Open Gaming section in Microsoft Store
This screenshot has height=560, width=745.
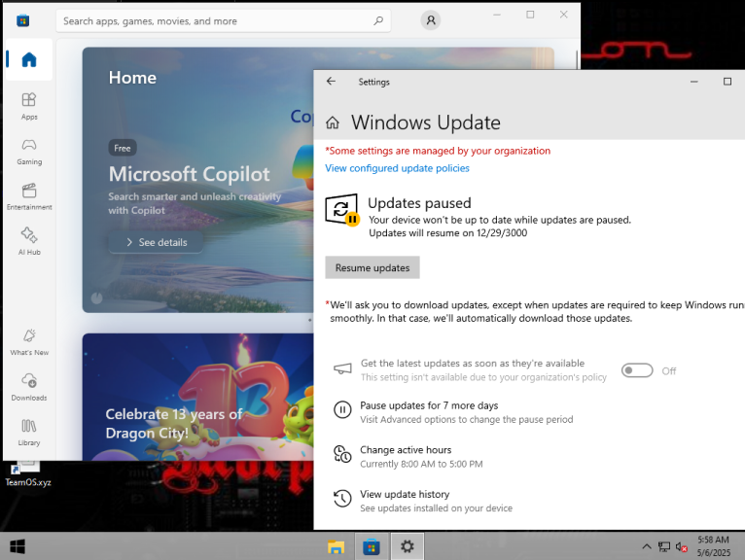(x=29, y=152)
